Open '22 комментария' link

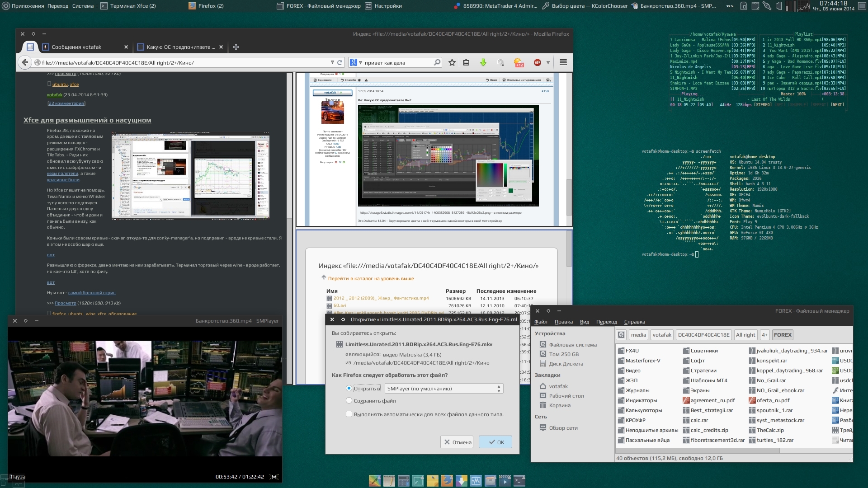[66, 103]
